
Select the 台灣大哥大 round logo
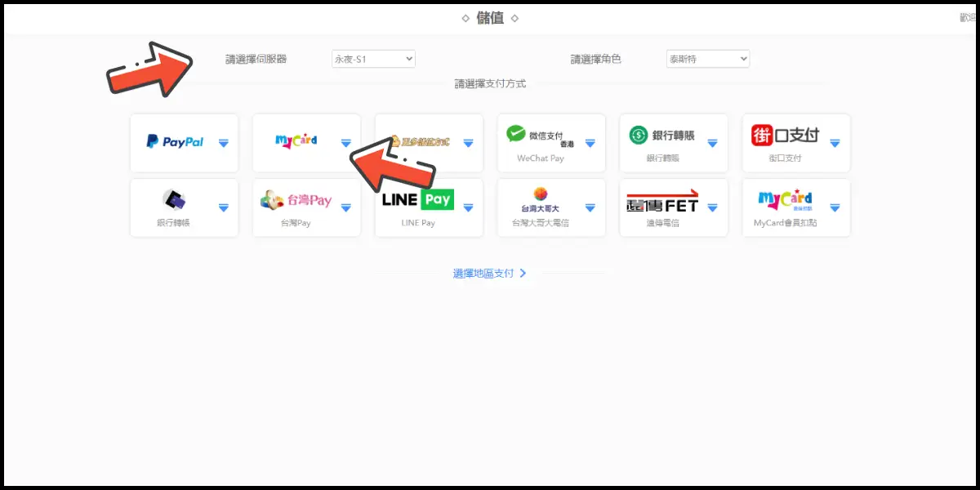(x=540, y=200)
